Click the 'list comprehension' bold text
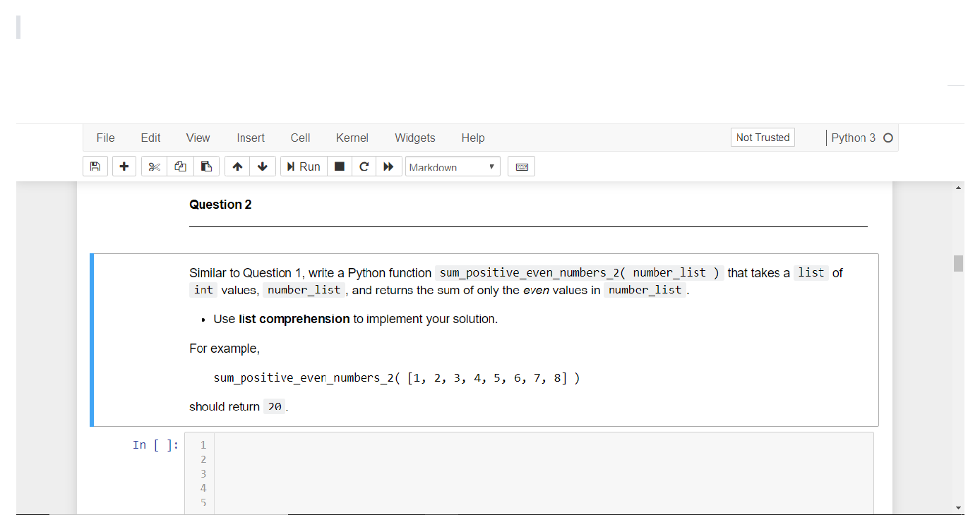Viewport: 980px width, 515px height. 294,319
